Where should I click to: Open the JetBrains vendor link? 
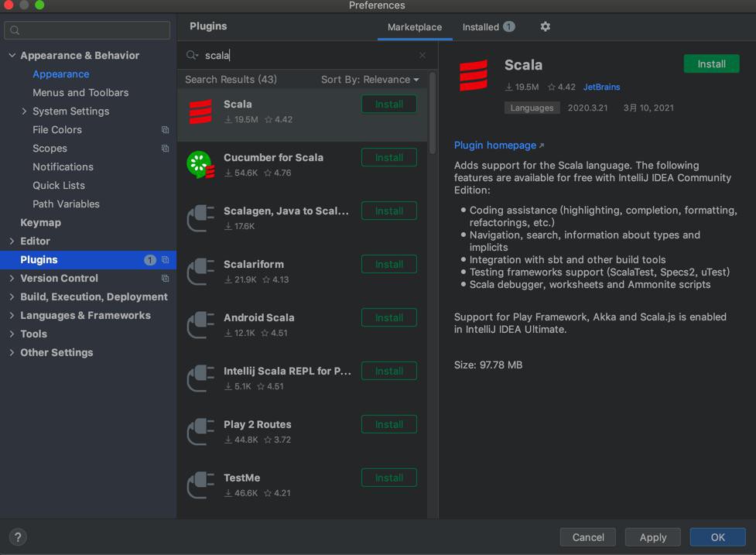[x=601, y=87]
